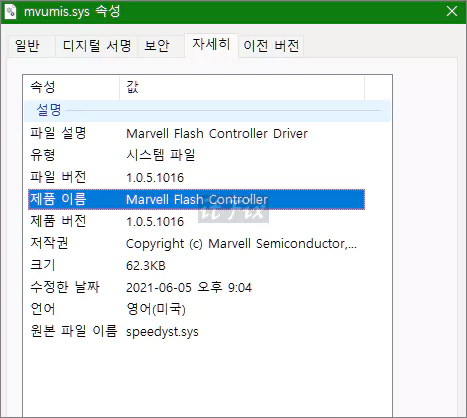Click the 영어(미국) language value

click(156, 309)
